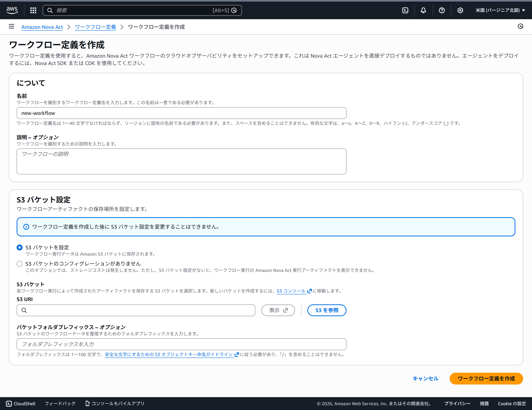532x410 pixels.
Task: Open the 'S3 コンソール' external link
Action: click(x=291, y=291)
